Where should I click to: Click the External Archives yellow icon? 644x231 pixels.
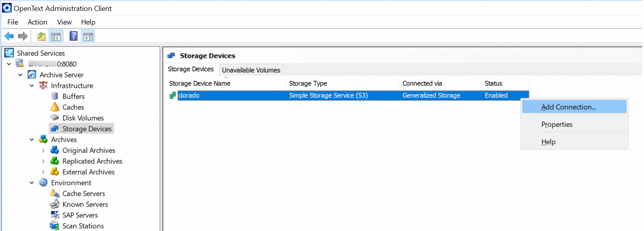(x=55, y=172)
